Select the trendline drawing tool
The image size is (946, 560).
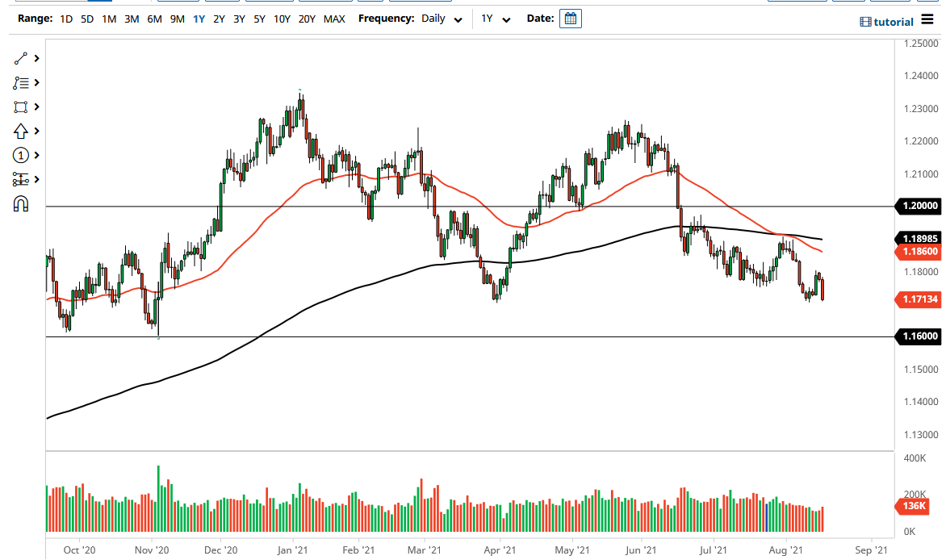(22, 58)
